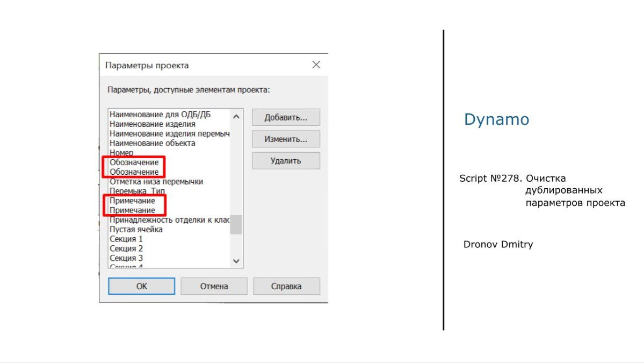This screenshot has height=363, width=644.
Task: Click the list scrollbar down arrow
Action: point(236,261)
